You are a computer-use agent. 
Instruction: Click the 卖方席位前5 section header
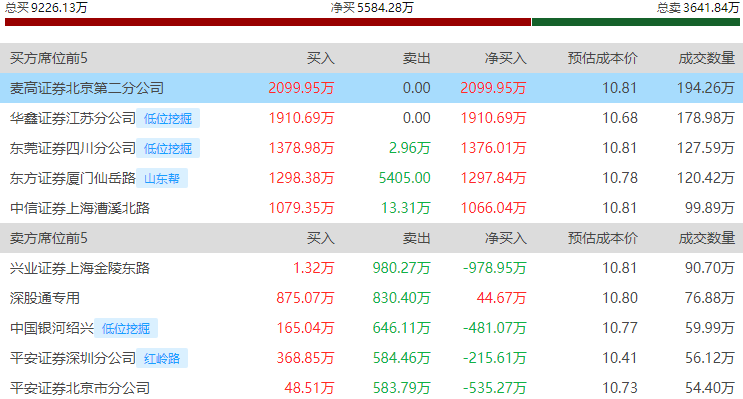coord(48,238)
